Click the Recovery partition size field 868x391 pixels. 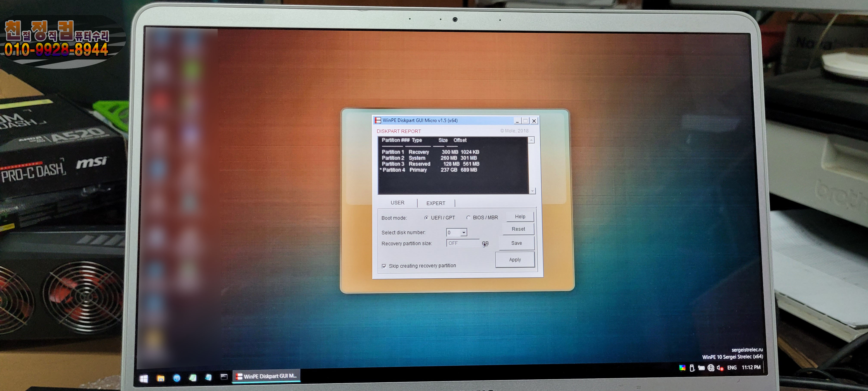click(x=462, y=243)
